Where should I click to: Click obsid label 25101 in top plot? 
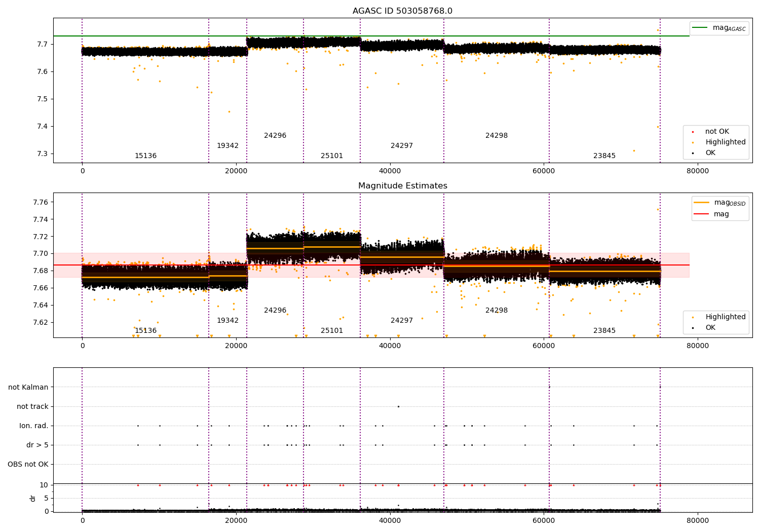click(332, 156)
